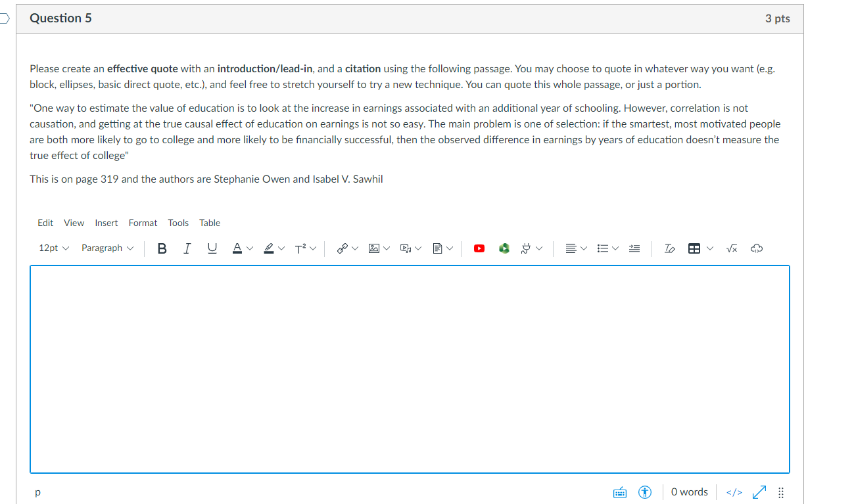
Task: Toggle underline formatting
Action: 212,248
